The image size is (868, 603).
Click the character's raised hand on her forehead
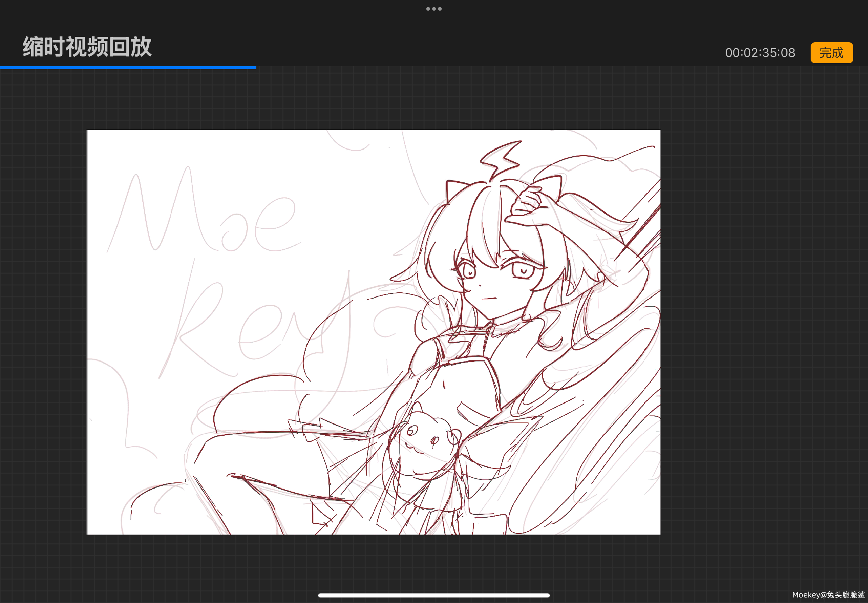(x=527, y=208)
